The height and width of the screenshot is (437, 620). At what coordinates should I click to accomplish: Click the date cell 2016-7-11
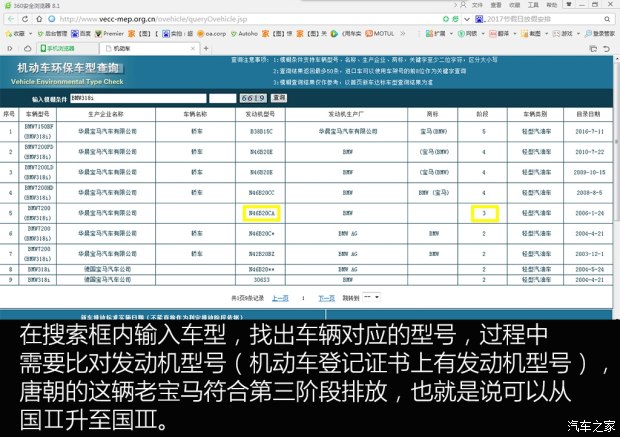(x=589, y=131)
